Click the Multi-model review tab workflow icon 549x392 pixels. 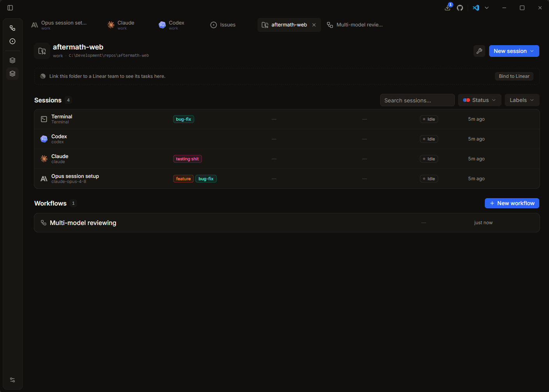coord(330,25)
